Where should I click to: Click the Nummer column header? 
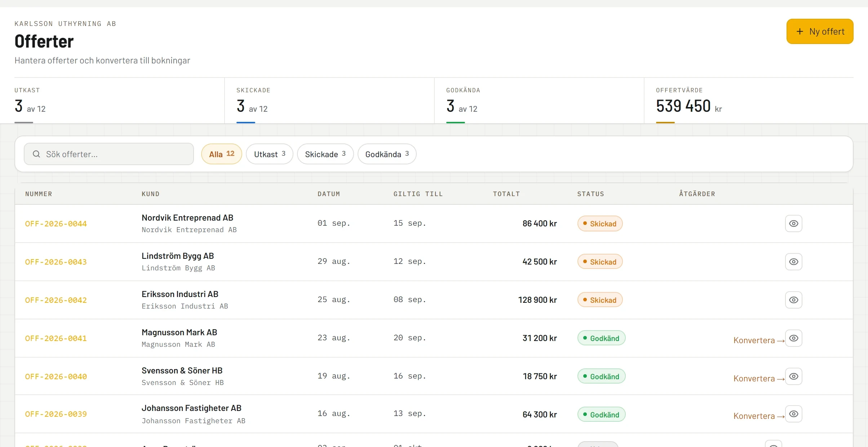click(39, 194)
